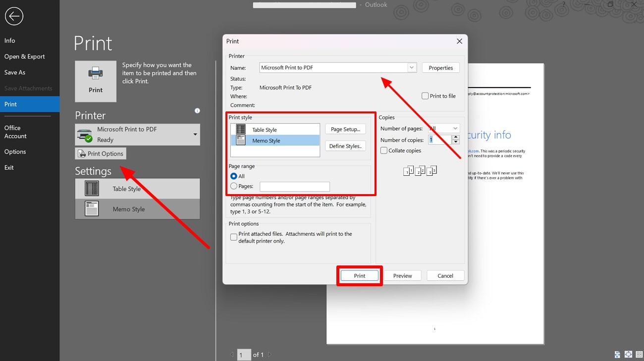
Task: Click the Preview button in dialog
Action: click(402, 276)
